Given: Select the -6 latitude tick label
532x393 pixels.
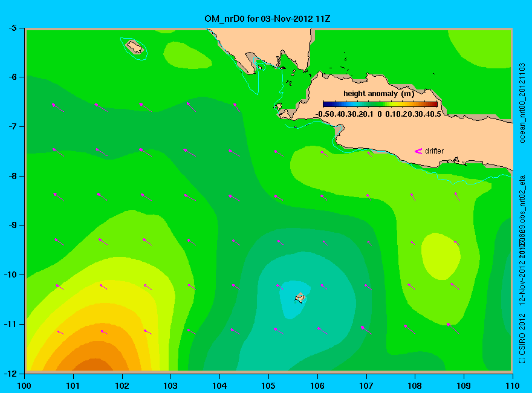Looking at the screenshot, I should 12,77.
